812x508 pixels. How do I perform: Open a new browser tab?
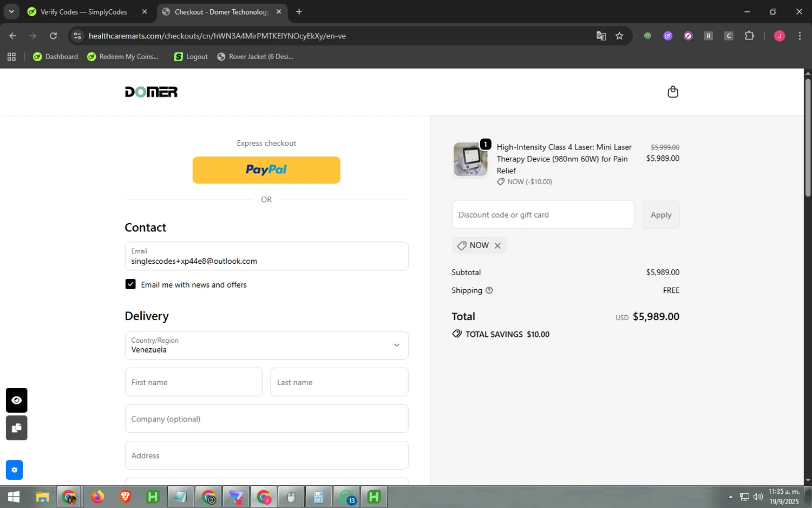tap(299, 11)
